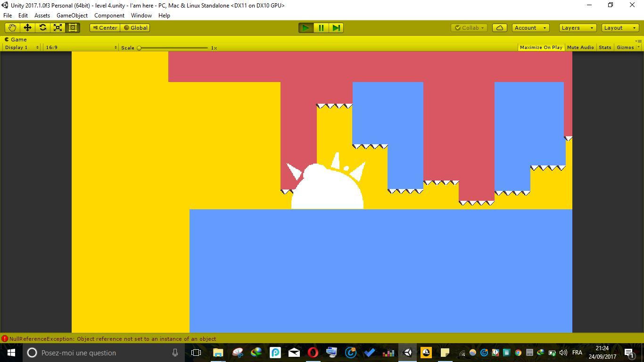
Task: Toggle Mute Audio in Game view
Action: 580,48
